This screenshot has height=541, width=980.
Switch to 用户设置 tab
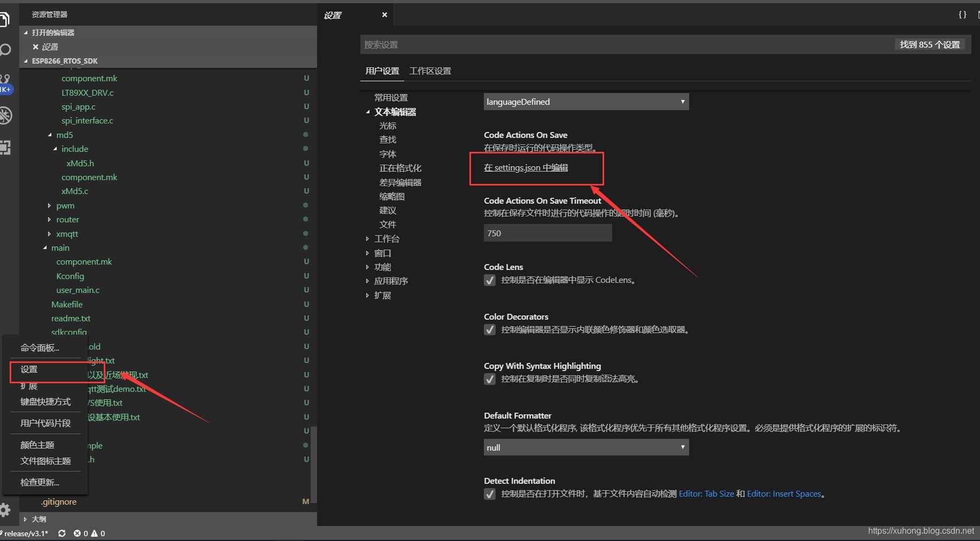point(382,71)
